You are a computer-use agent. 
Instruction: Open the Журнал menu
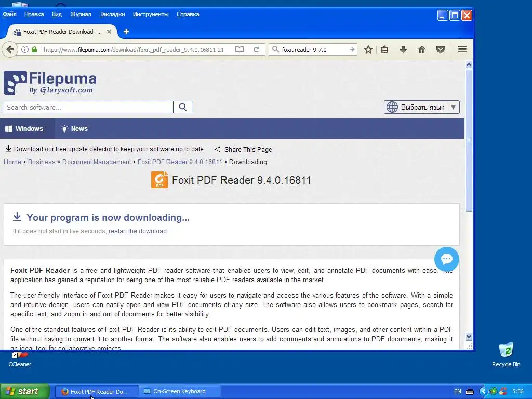tap(81, 14)
